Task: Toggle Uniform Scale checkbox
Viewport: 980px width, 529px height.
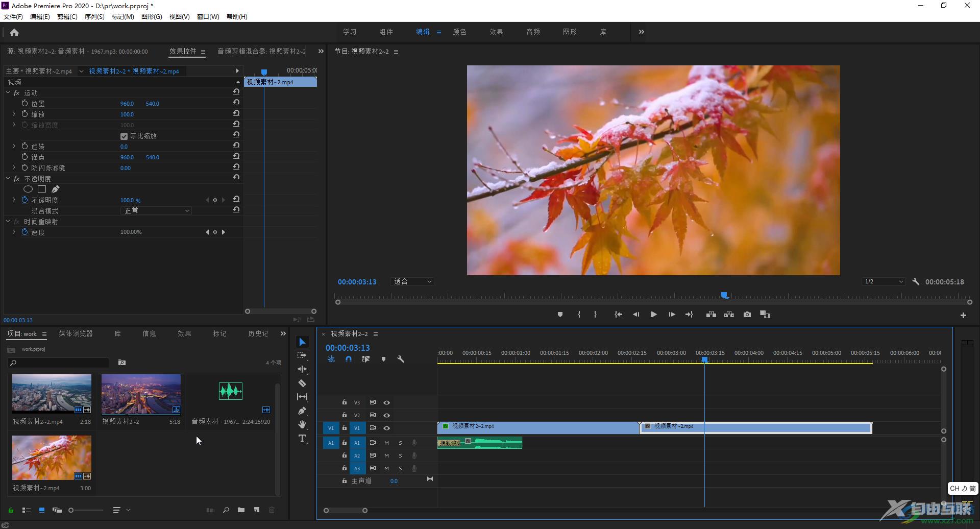Action: (x=124, y=136)
